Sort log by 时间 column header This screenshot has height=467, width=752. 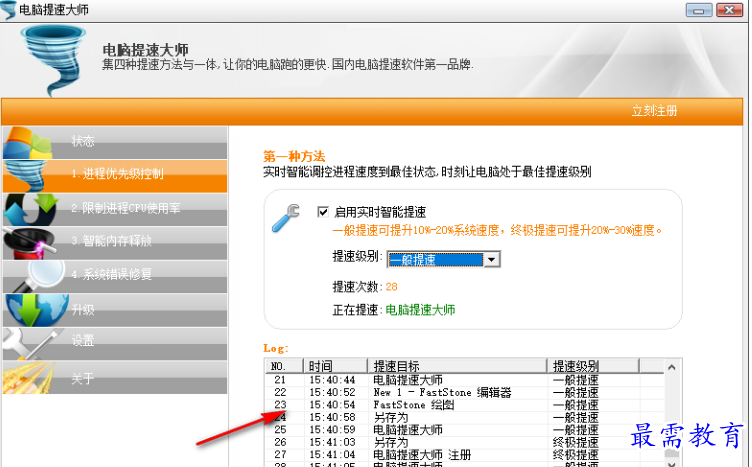click(335, 366)
